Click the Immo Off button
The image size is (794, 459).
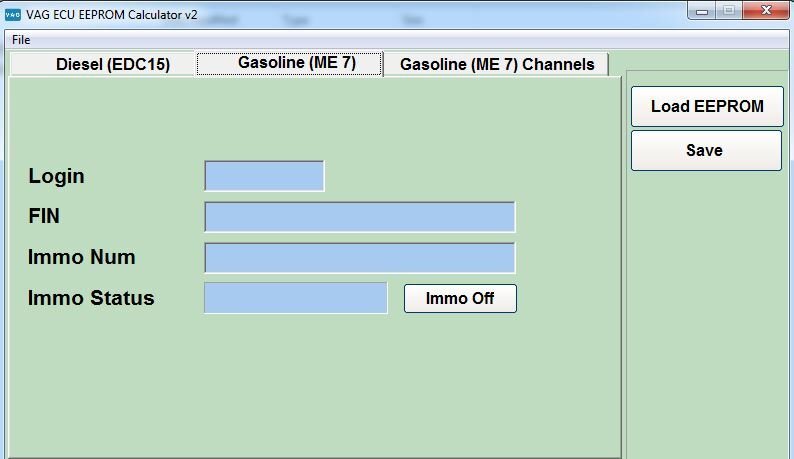[460, 298]
